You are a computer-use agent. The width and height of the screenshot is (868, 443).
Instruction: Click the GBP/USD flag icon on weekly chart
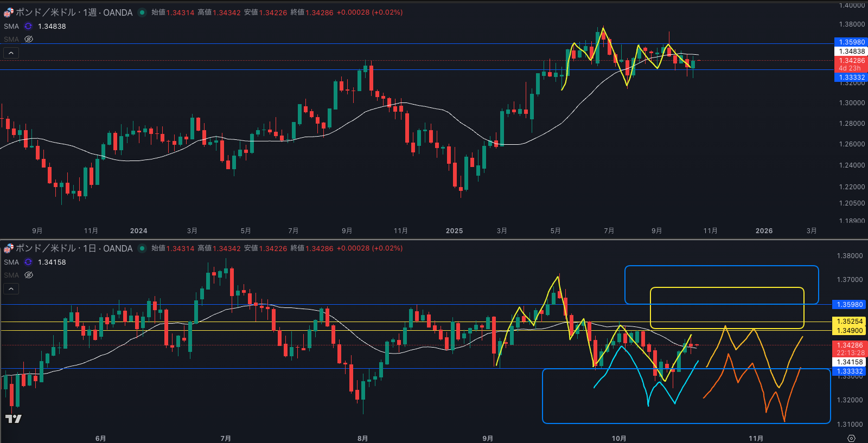(9, 12)
